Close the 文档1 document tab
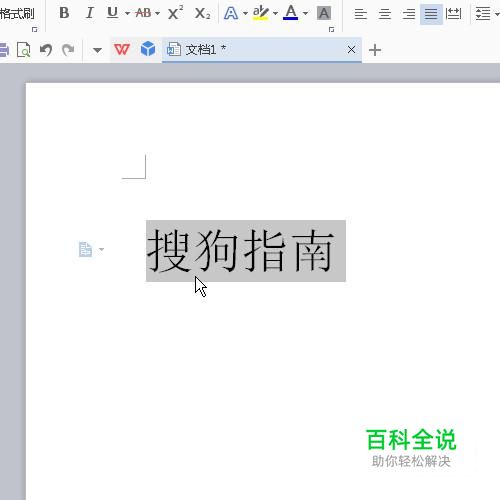500x500 pixels. [351, 50]
